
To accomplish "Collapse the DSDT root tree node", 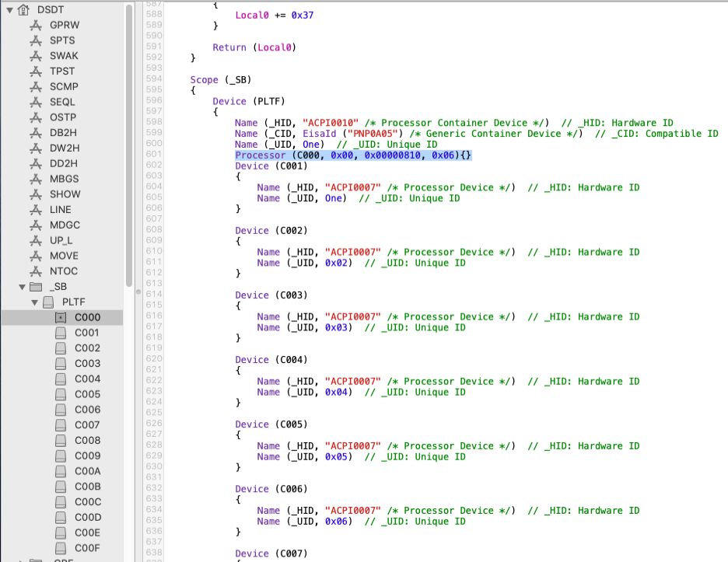I will point(9,9).
